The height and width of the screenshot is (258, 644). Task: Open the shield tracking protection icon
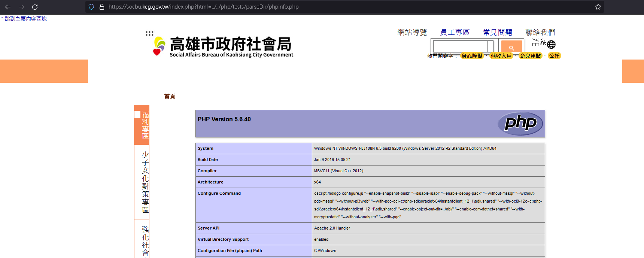pos(91,7)
